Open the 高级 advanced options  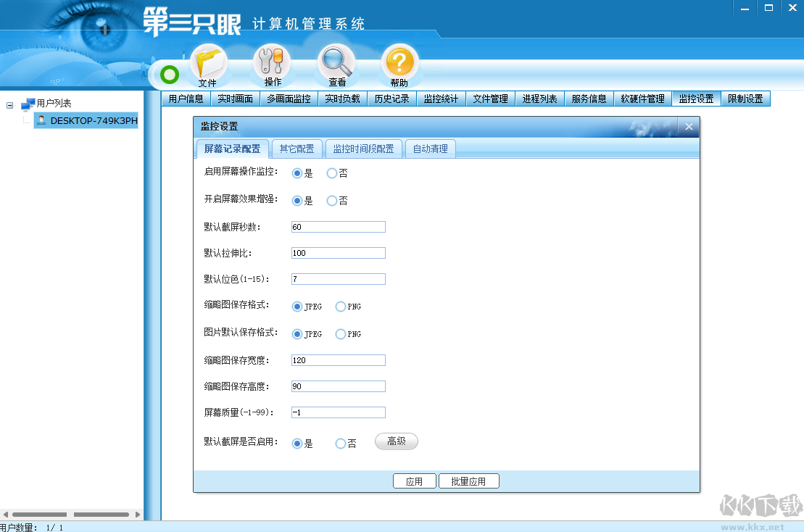[x=396, y=441]
